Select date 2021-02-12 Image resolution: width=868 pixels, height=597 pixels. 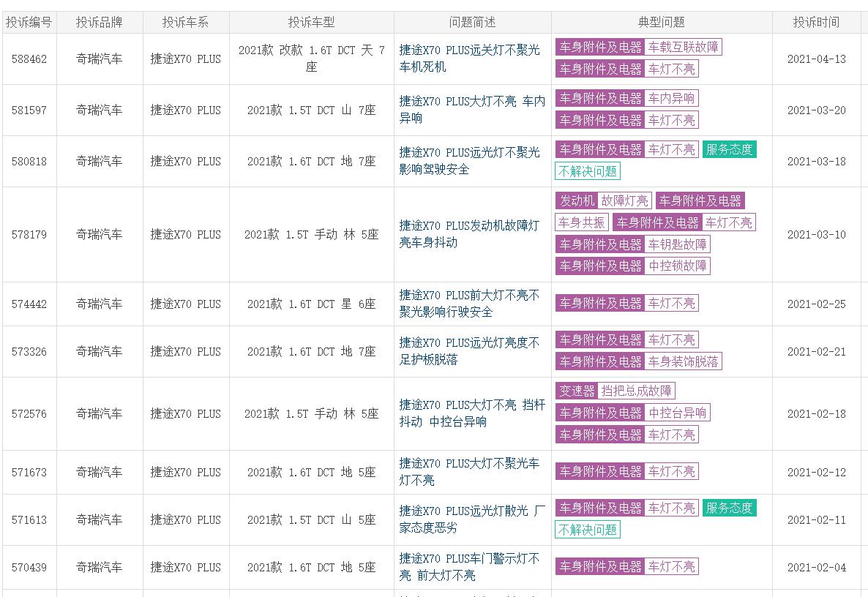tap(817, 473)
